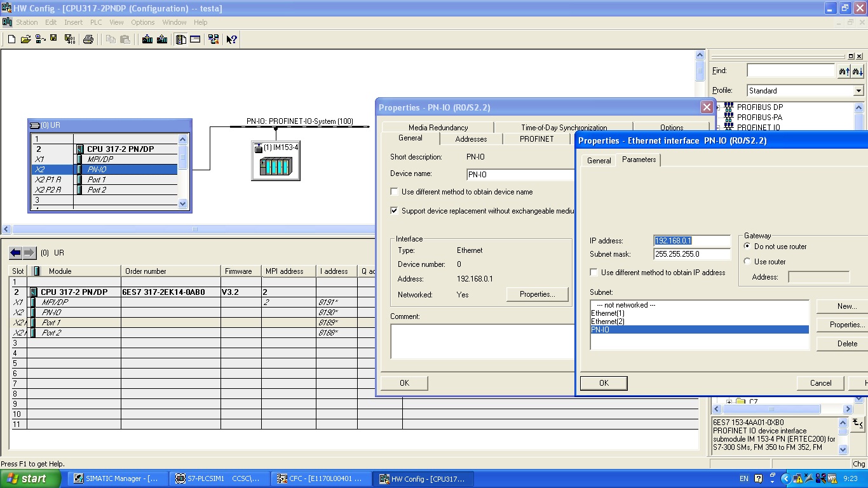Click the Upload to PG icon

[x=162, y=39]
